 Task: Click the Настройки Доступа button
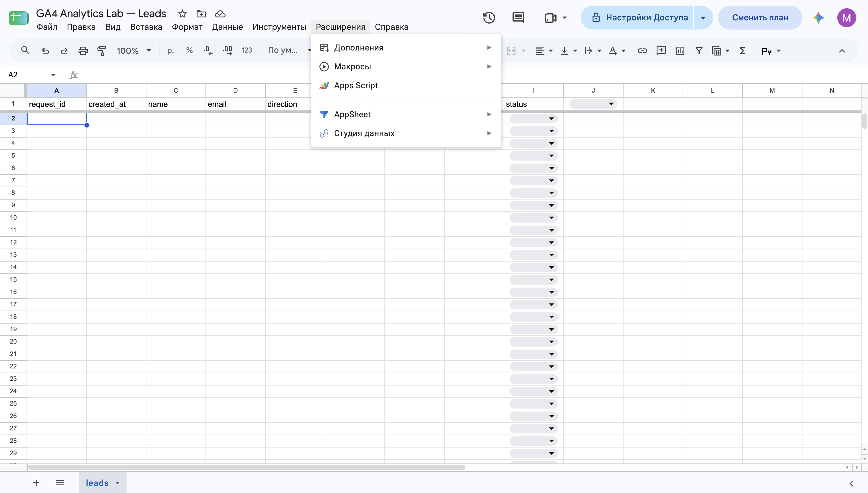(637, 18)
